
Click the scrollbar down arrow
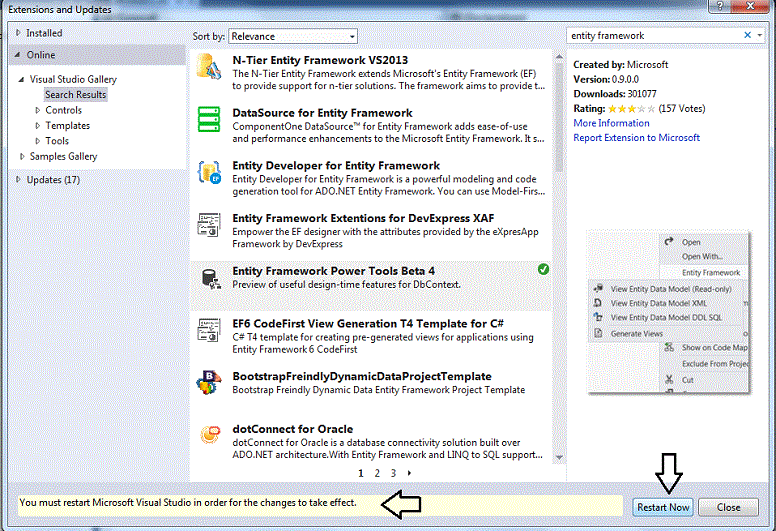coord(559,458)
